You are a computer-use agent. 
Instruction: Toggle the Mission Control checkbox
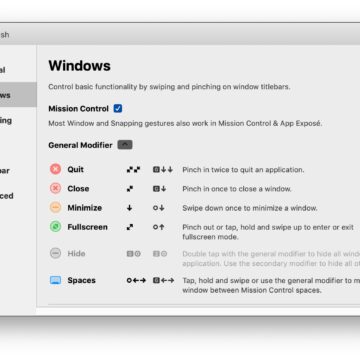[x=118, y=108]
